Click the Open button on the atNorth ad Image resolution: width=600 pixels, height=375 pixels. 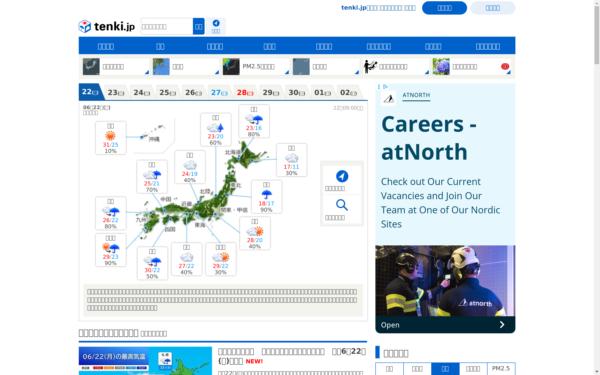point(445,324)
